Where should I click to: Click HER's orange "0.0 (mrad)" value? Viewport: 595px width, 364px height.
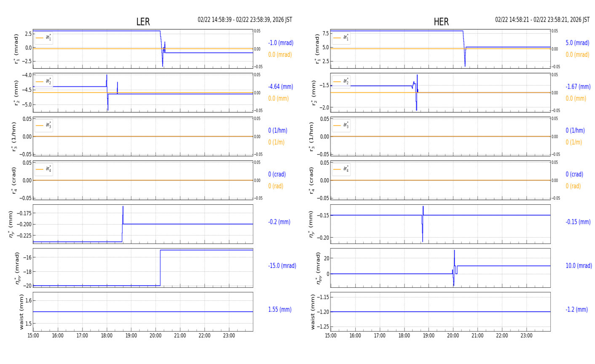click(577, 55)
